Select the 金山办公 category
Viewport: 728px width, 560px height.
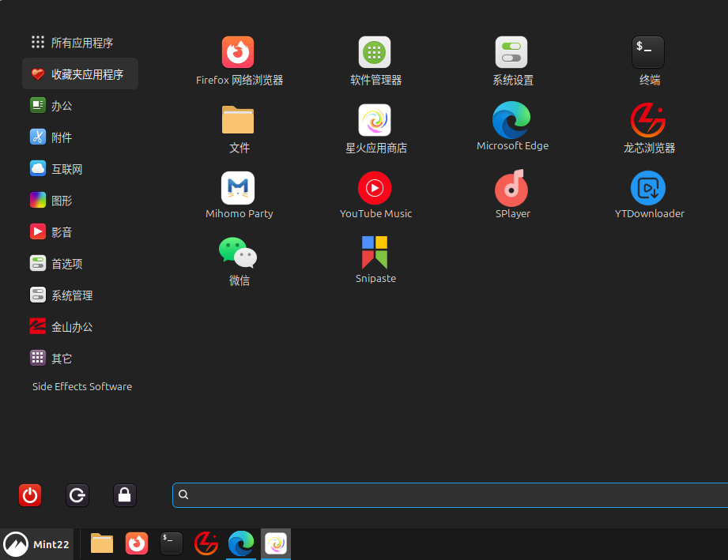tap(81, 327)
